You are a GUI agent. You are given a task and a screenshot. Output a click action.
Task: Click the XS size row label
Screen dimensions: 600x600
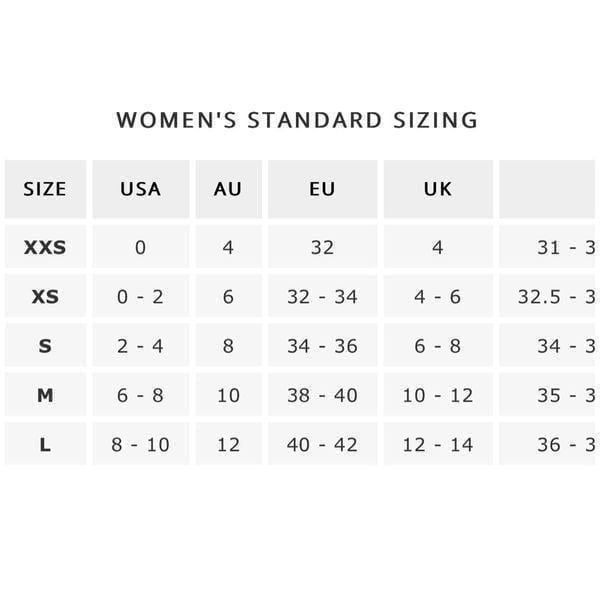(45, 296)
